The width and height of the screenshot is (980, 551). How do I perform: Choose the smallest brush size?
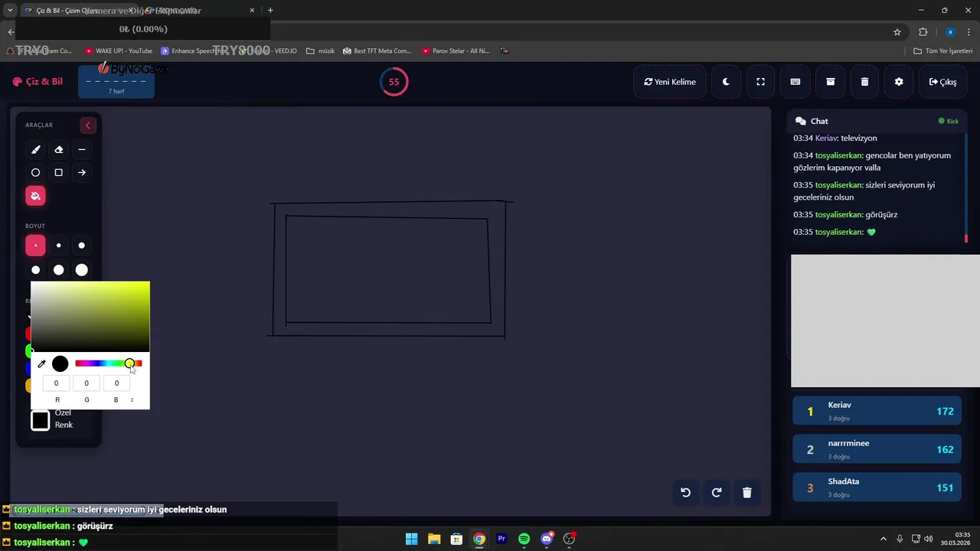coord(35,246)
